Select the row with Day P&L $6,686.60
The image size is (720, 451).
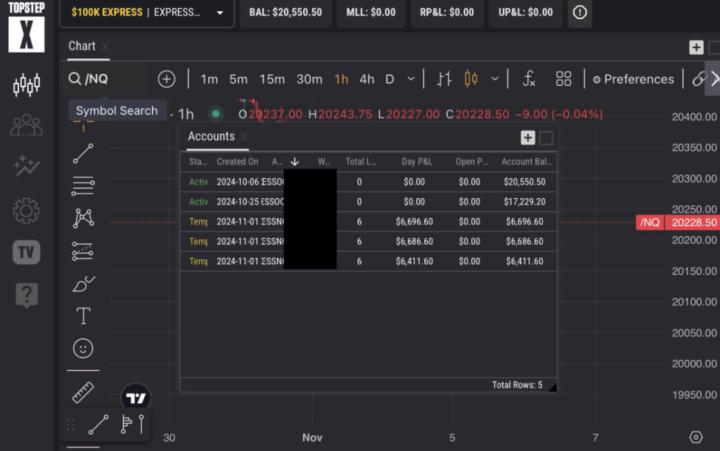368,241
